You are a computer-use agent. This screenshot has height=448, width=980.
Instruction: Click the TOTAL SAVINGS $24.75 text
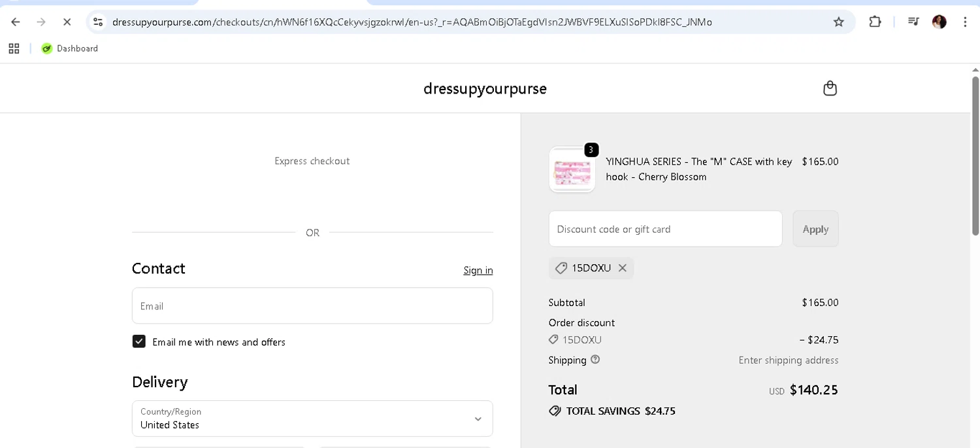[621, 411]
